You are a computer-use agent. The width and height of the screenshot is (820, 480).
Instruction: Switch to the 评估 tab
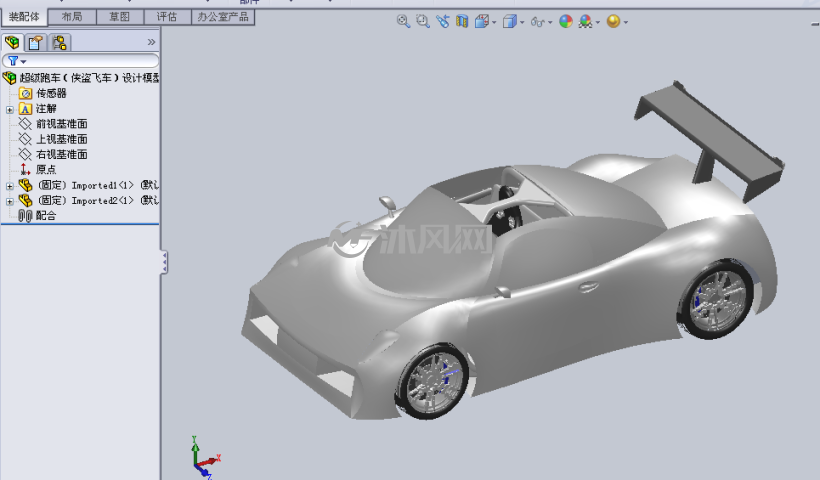pos(167,17)
